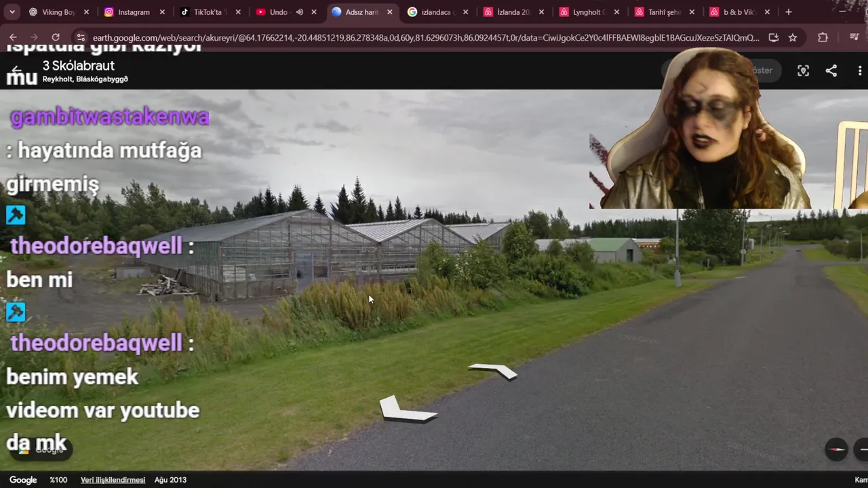Bookmark this page with the star
This screenshot has width=868, height=488.
click(x=793, y=37)
